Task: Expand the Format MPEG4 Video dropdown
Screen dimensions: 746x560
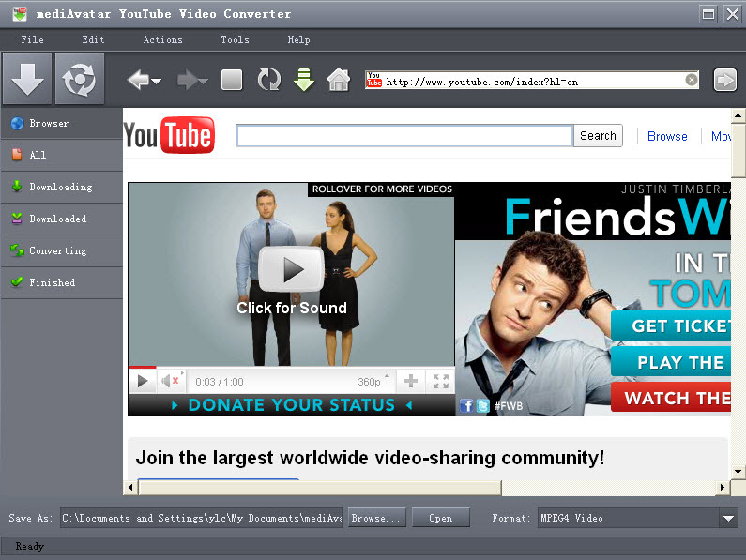Action: (x=728, y=518)
